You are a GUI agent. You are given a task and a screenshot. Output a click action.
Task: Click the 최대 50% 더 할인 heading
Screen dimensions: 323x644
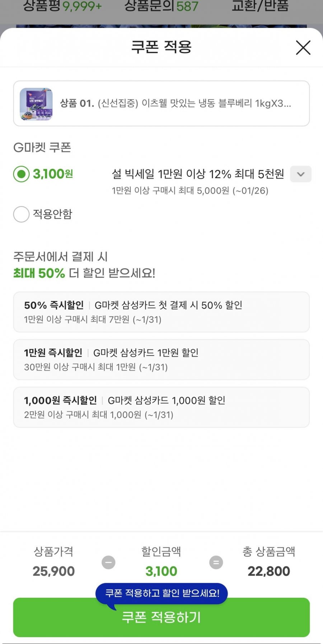(x=84, y=273)
